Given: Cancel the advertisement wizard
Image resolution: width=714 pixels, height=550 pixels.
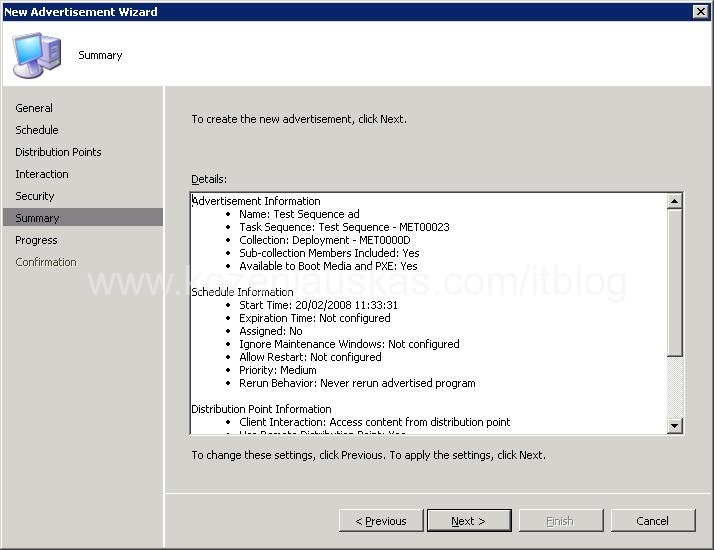Looking at the screenshot, I should [653, 521].
